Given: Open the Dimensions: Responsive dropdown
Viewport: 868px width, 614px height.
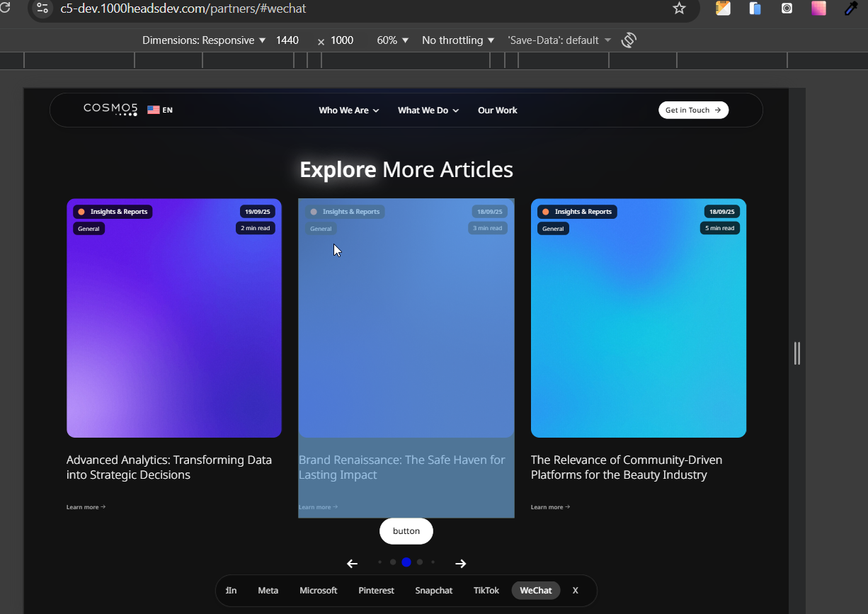Looking at the screenshot, I should point(204,40).
